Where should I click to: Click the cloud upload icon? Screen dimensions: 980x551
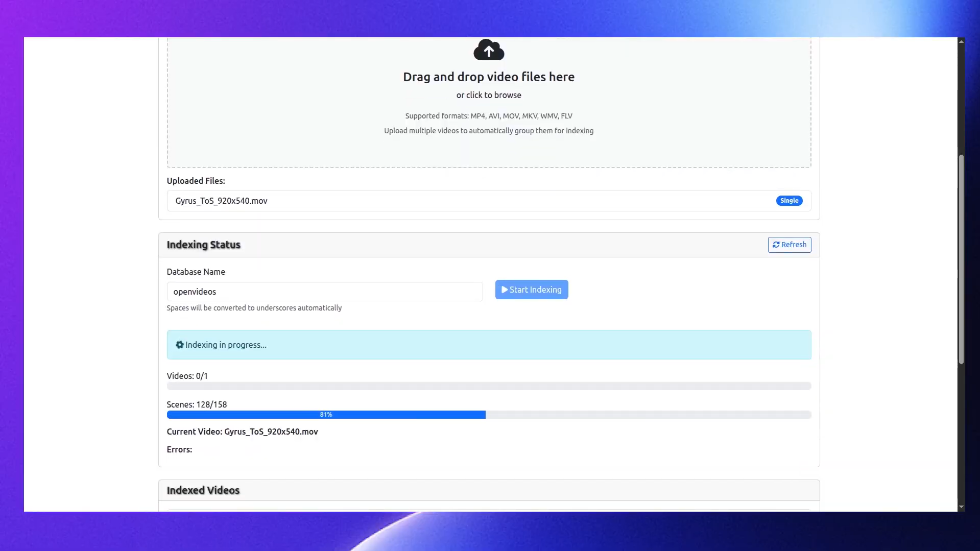pos(488,50)
